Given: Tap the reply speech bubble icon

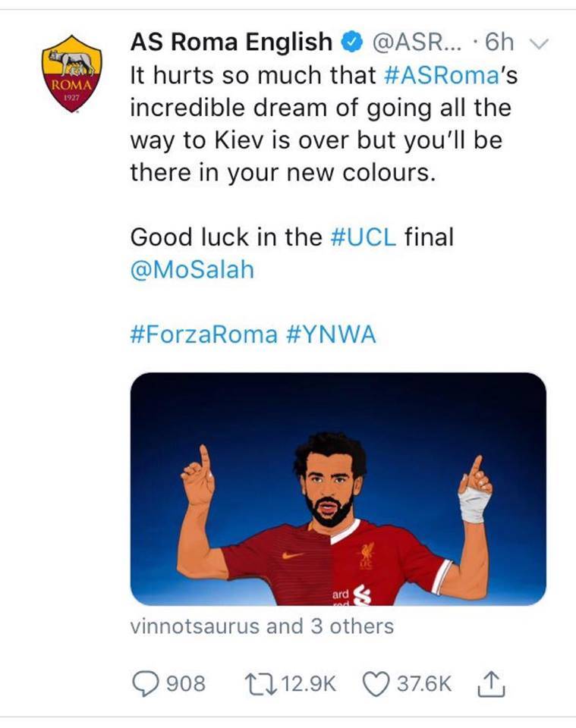Looking at the screenshot, I should tap(144, 684).
